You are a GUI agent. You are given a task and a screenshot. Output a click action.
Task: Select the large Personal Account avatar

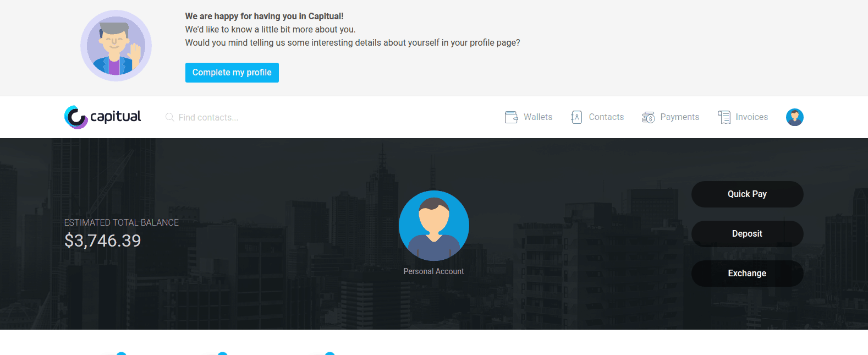(x=434, y=226)
